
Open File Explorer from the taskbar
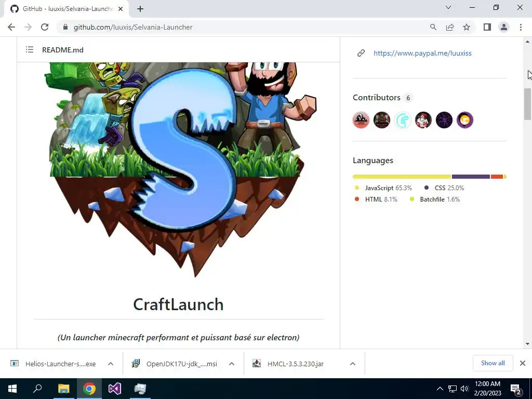(63, 389)
